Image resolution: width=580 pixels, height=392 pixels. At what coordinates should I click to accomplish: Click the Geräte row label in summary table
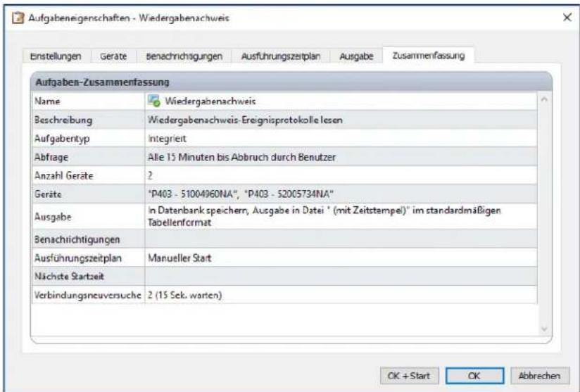pos(48,194)
